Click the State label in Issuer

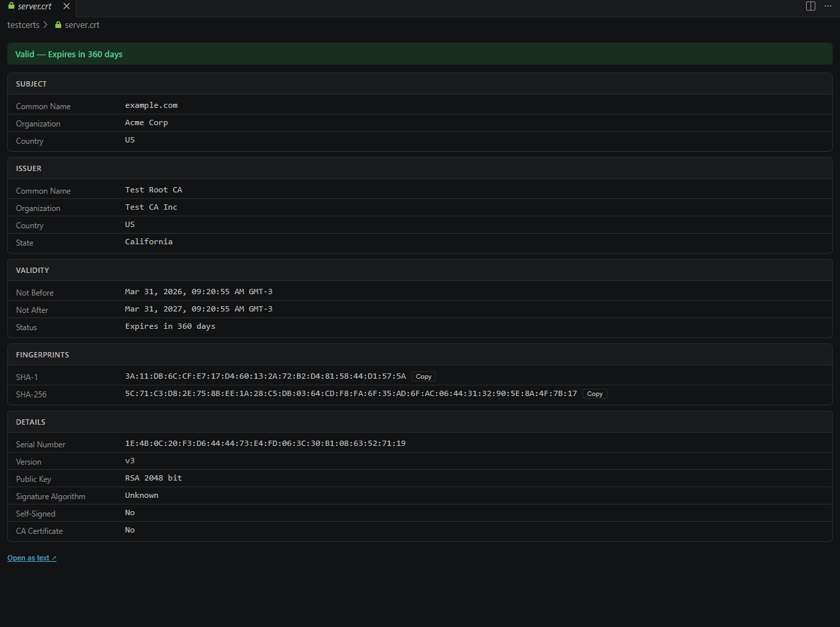pos(25,243)
